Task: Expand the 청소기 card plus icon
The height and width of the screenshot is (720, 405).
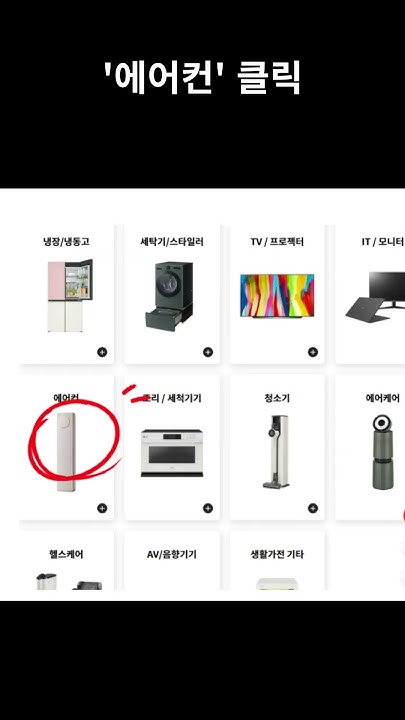Action: pos(313,508)
